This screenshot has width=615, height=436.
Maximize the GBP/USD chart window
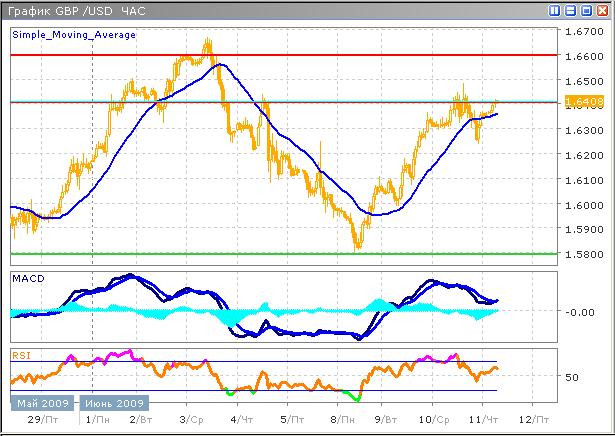pyautogui.click(x=586, y=10)
